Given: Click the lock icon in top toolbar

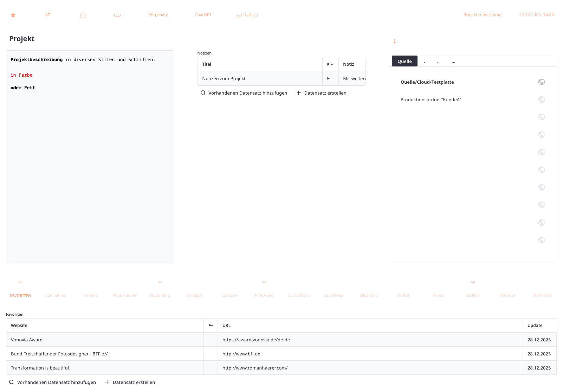Looking at the screenshot, I should [83, 15].
